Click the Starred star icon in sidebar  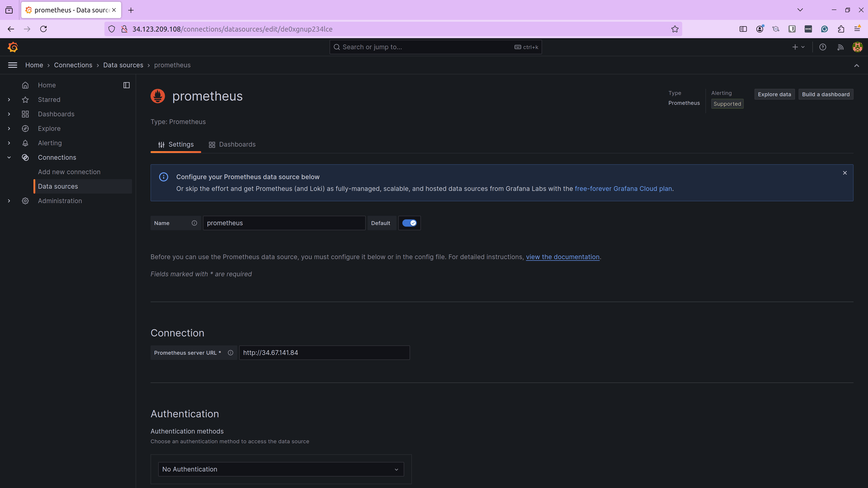[25, 100]
